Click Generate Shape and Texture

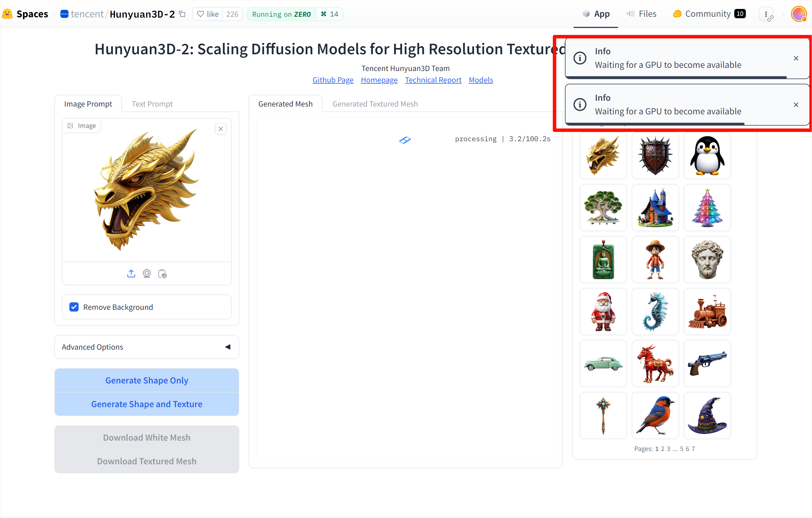click(147, 404)
